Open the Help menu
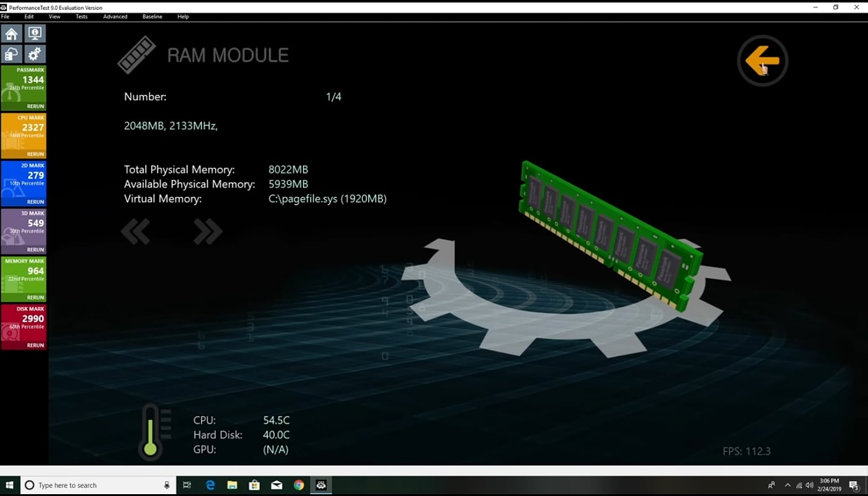The image size is (868, 496). (183, 17)
